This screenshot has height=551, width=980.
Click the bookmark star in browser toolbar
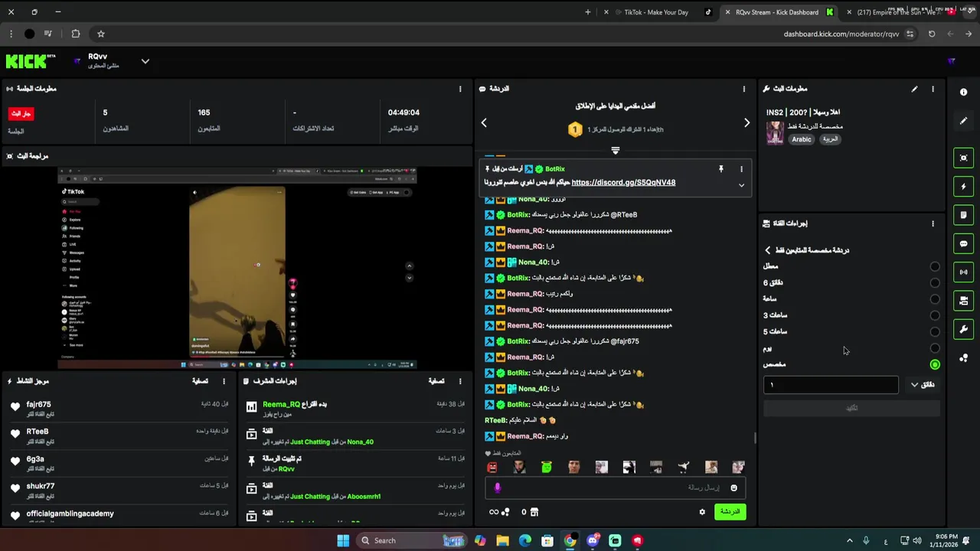(x=100, y=34)
